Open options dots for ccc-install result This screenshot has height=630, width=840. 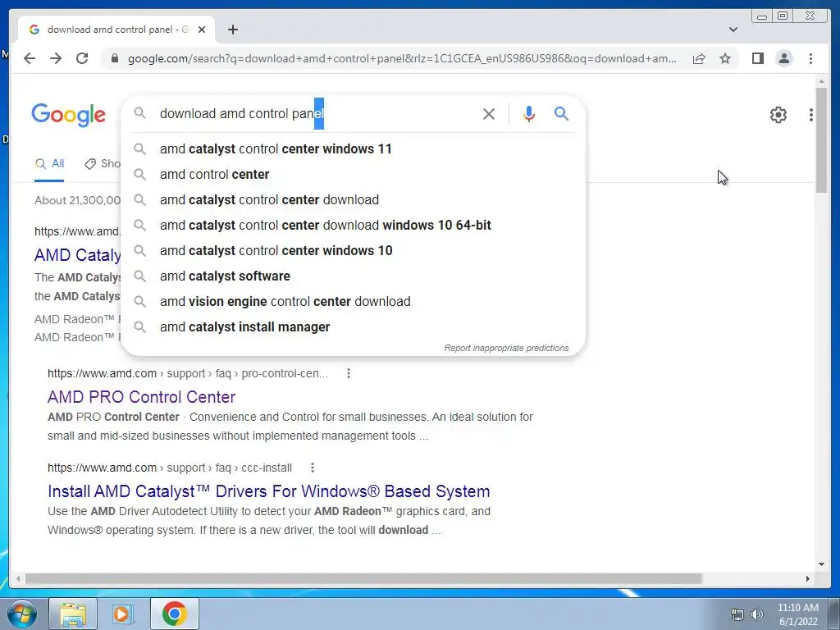tap(313, 468)
